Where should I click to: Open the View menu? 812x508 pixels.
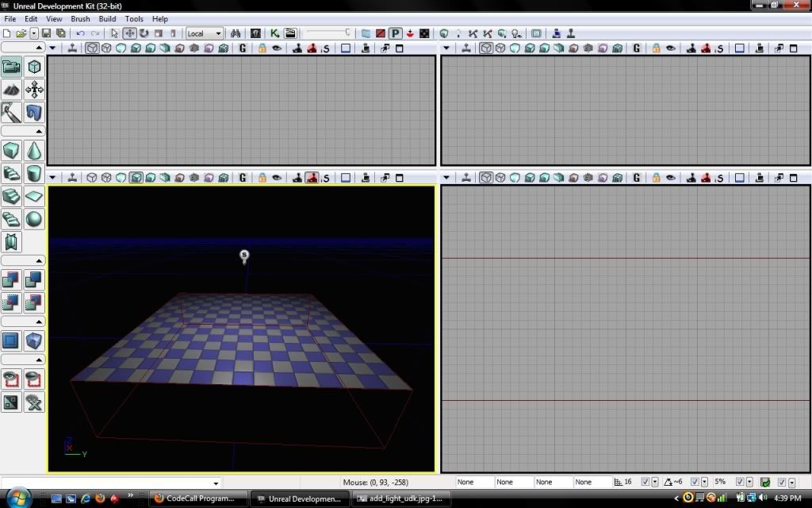54,19
